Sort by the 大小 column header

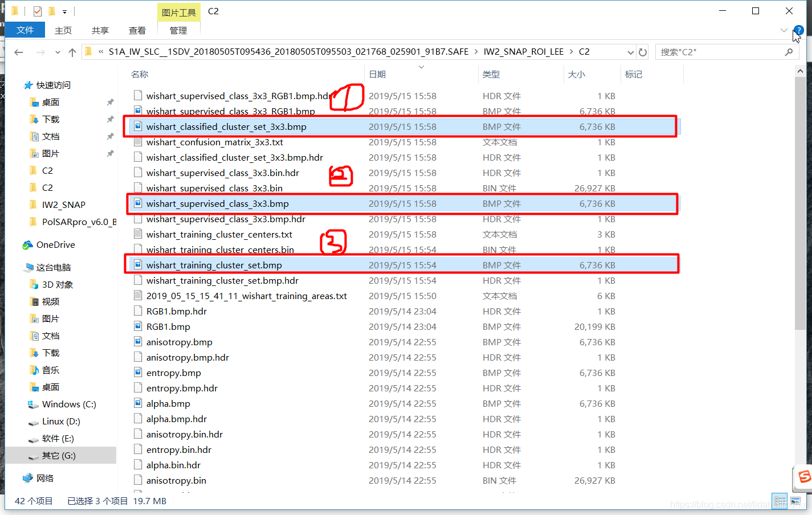tap(577, 74)
